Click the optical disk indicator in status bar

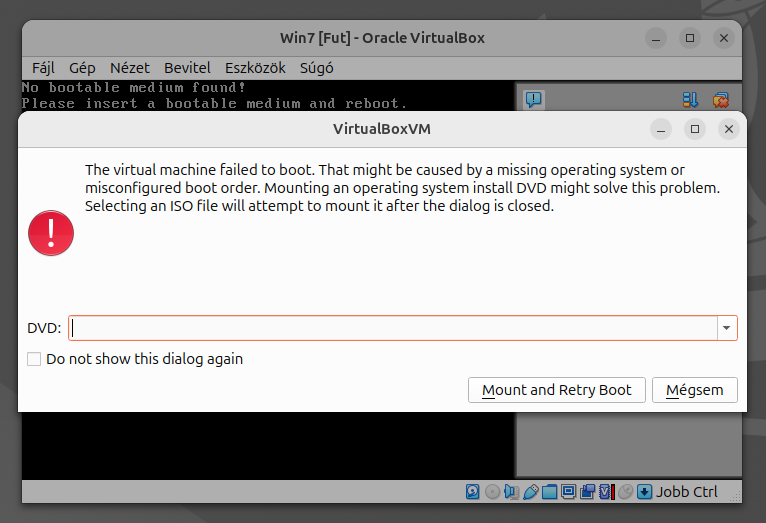(x=492, y=492)
